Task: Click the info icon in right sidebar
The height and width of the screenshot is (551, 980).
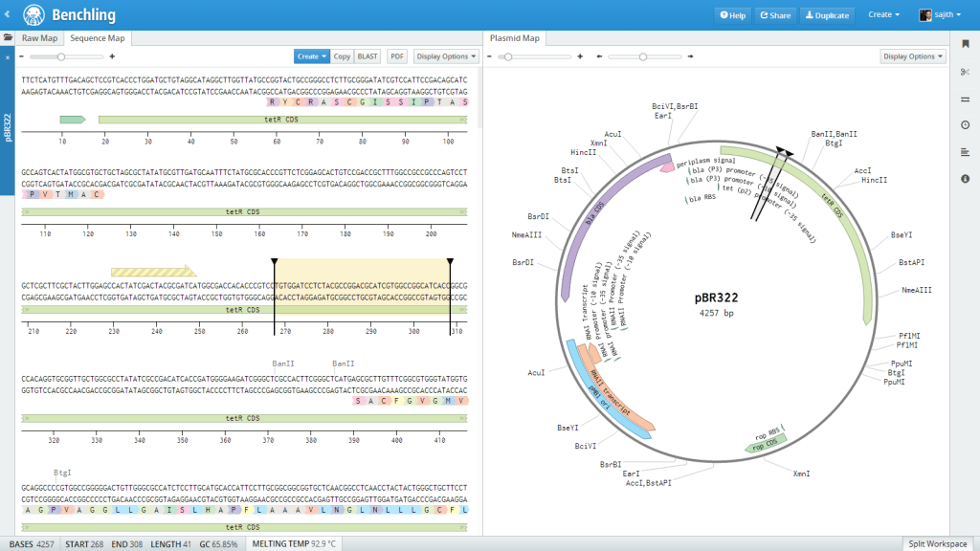Action: click(x=965, y=179)
